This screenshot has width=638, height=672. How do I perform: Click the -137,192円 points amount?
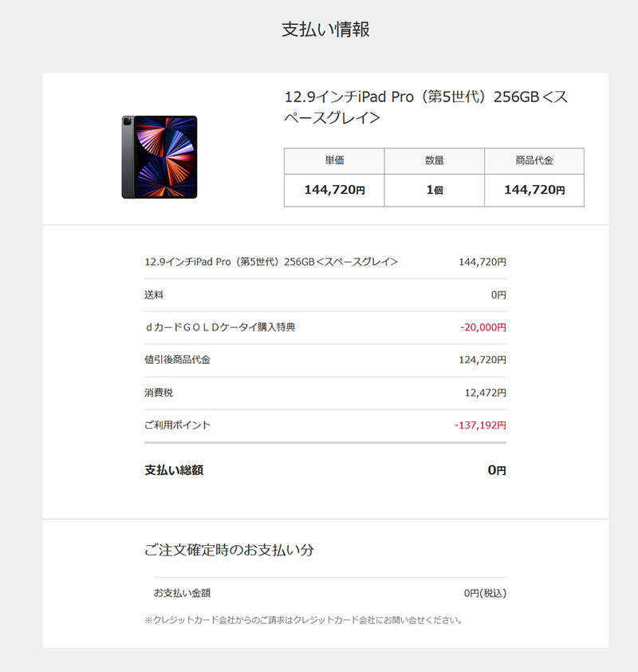(480, 425)
